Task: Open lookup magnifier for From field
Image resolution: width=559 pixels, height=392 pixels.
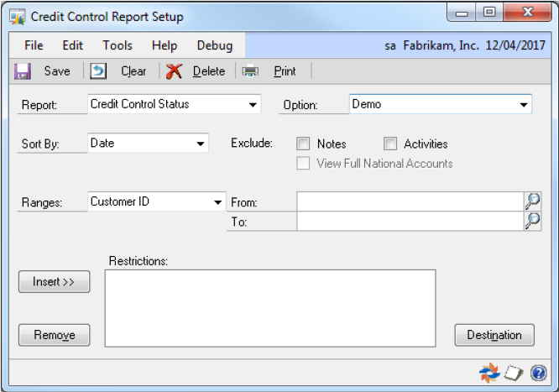Action: (x=532, y=201)
